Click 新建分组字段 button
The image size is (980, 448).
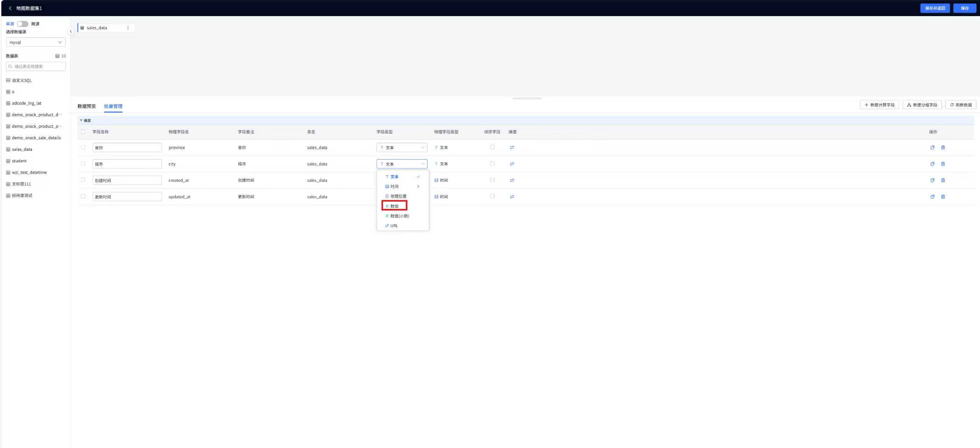922,105
